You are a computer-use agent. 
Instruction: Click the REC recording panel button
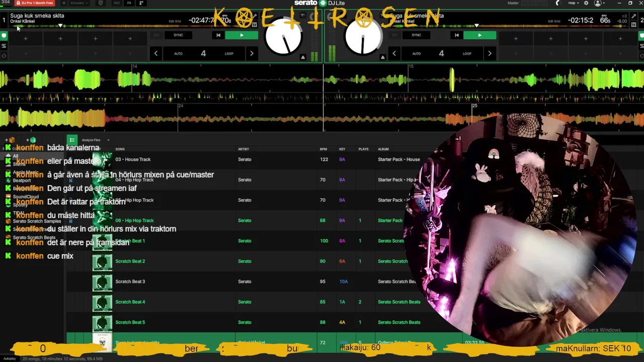click(x=117, y=3)
